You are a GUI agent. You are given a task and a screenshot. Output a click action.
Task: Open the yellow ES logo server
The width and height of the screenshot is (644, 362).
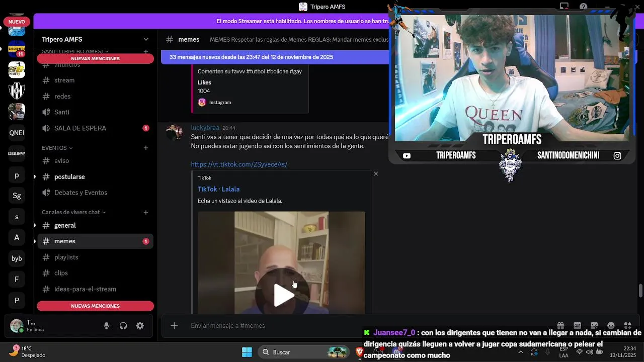pos(17,70)
